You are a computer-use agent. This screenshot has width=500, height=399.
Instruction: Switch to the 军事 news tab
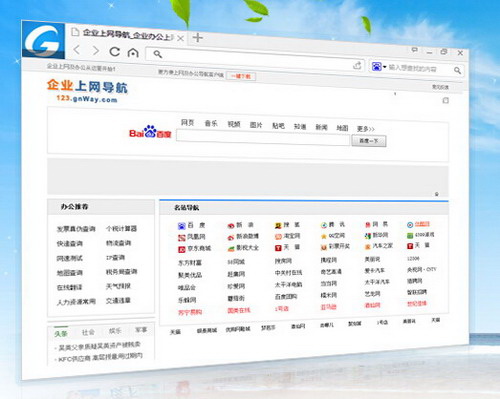[141, 330]
